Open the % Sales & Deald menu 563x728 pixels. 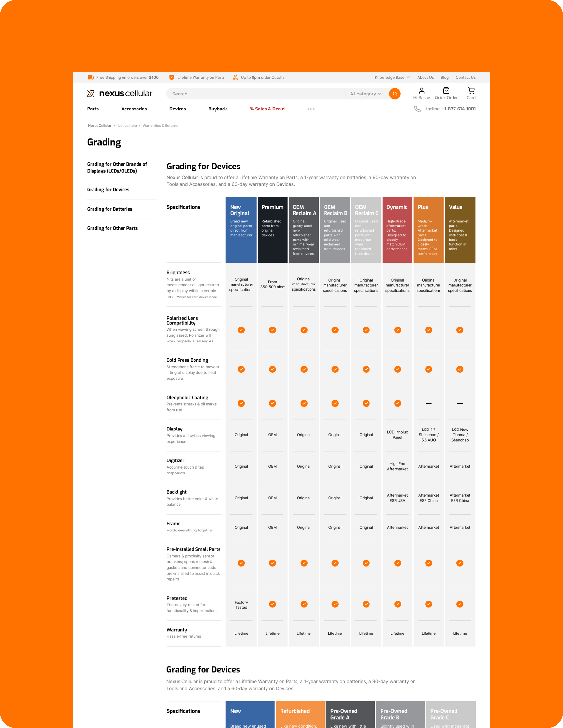(x=267, y=109)
